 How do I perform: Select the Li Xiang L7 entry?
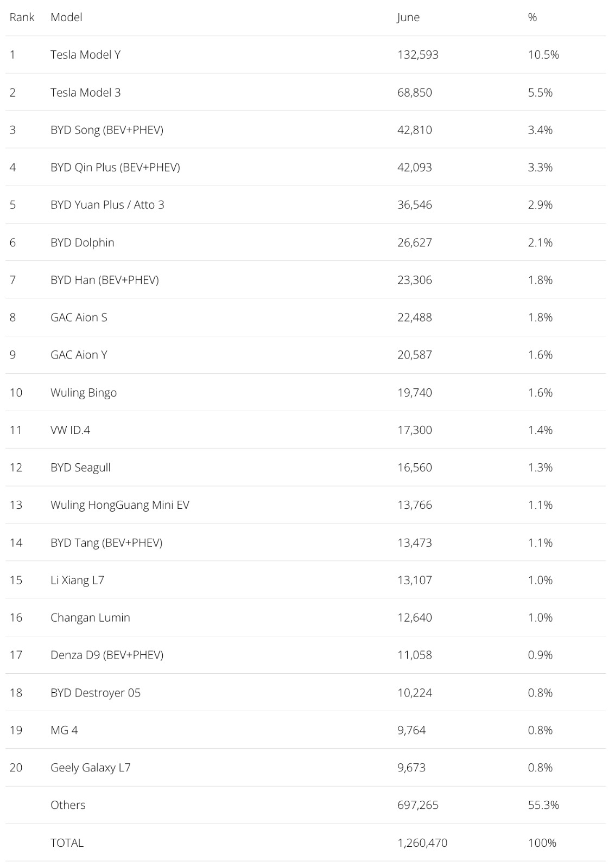click(x=77, y=580)
